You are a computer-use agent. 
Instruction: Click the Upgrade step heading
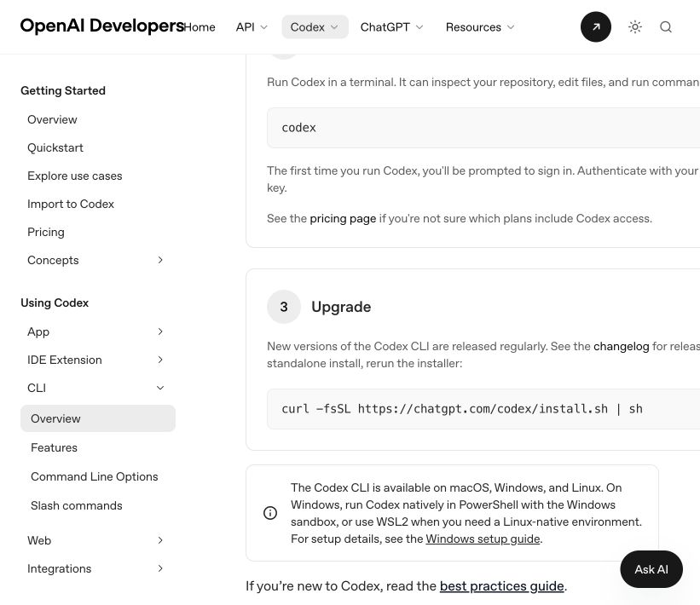point(341,307)
